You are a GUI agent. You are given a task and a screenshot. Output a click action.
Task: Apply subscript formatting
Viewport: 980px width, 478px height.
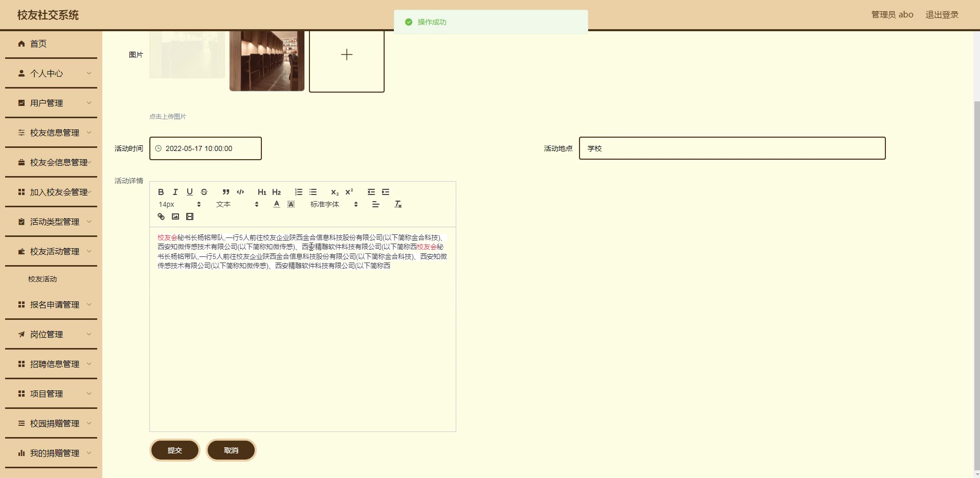click(x=335, y=192)
